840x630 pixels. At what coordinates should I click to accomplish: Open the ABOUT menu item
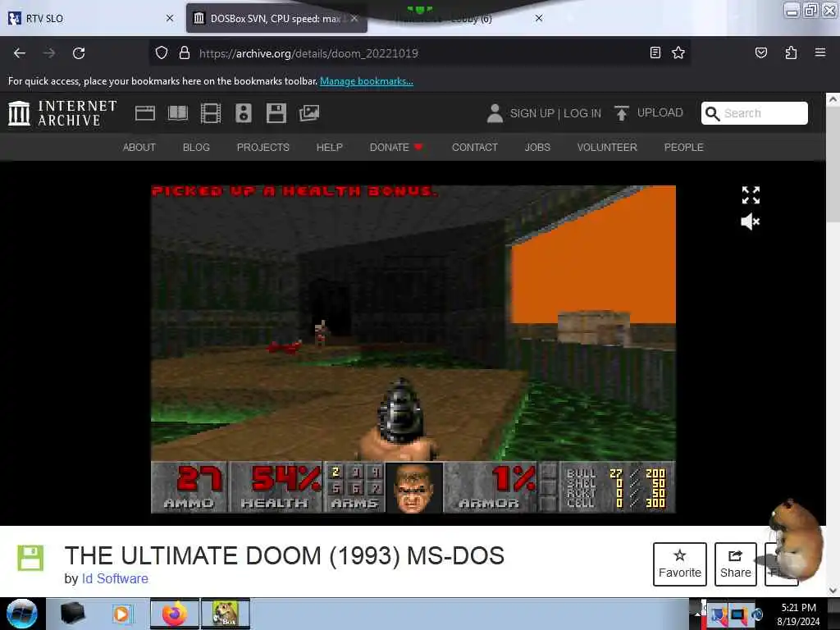[x=139, y=148]
